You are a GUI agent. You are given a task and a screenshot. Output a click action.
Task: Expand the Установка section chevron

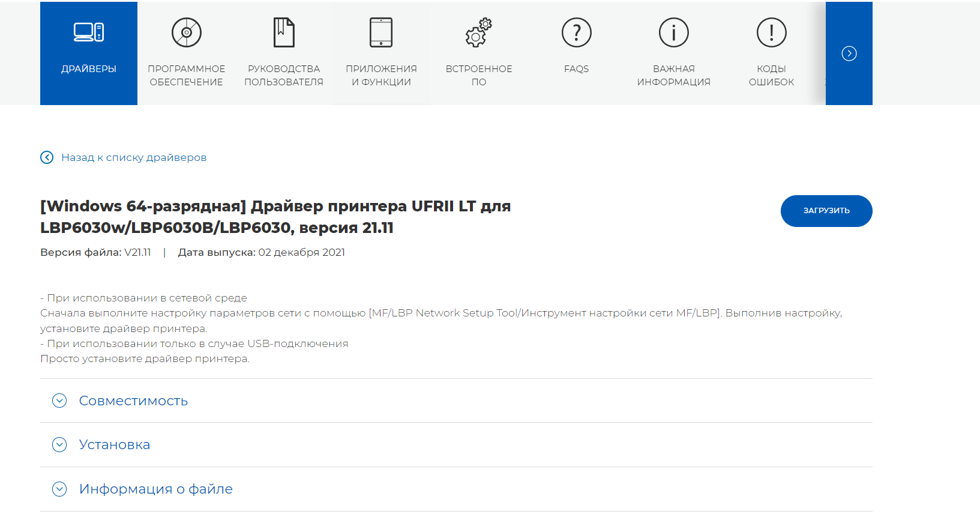(x=59, y=444)
